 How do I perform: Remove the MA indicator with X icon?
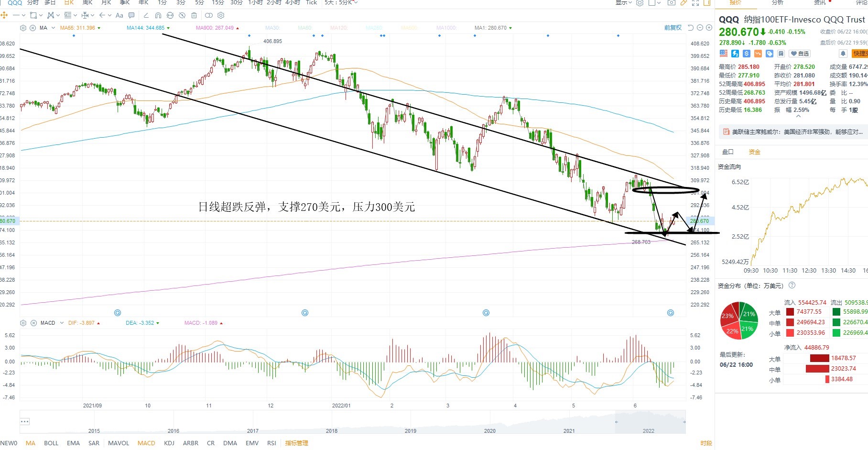pyautogui.click(x=33, y=28)
